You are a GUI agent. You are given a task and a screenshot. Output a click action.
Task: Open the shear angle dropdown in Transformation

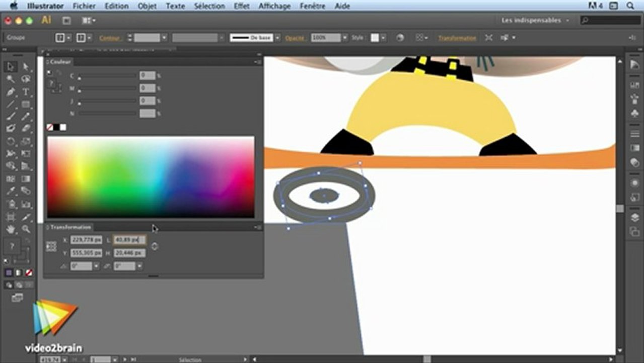(139, 266)
